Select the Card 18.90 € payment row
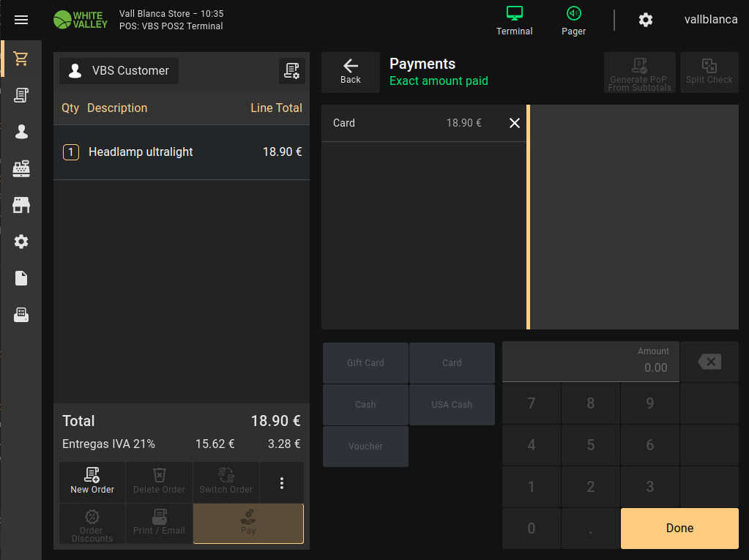The image size is (749, 560). 424,123
